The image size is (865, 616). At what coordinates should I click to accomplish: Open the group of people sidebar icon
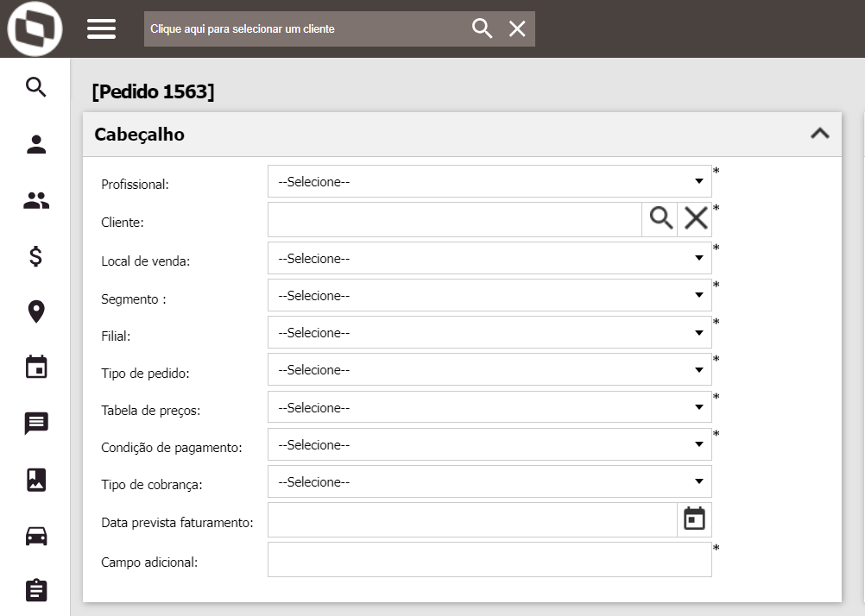[35, 201]
